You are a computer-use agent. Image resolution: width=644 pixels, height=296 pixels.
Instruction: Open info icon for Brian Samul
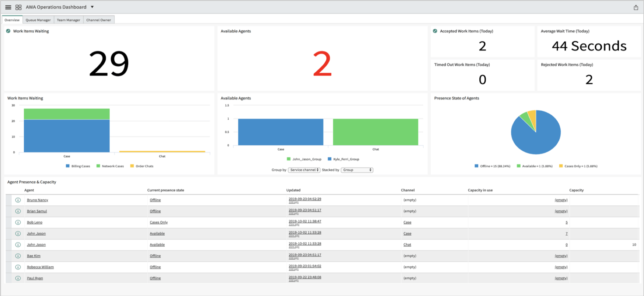pos(18,211)
